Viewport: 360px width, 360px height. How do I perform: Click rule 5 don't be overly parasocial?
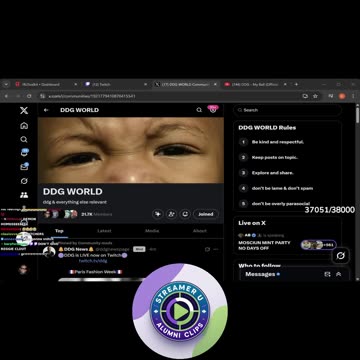(280, 204)
